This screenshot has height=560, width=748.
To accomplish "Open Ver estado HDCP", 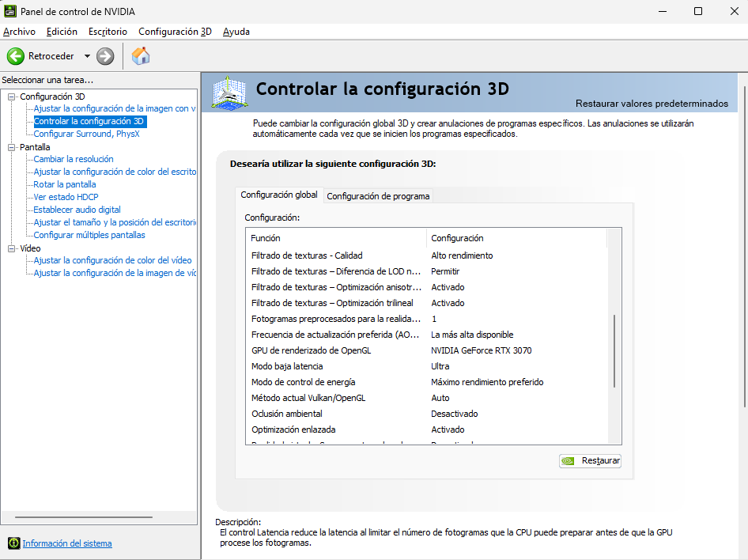I will 66,197.
